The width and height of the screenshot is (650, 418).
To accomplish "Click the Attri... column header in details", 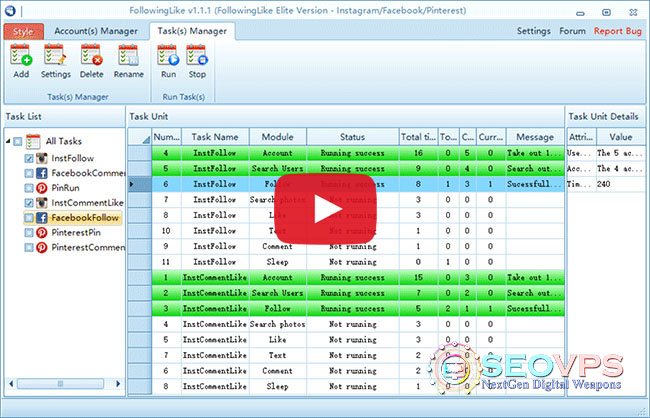I will click(582, 137).
